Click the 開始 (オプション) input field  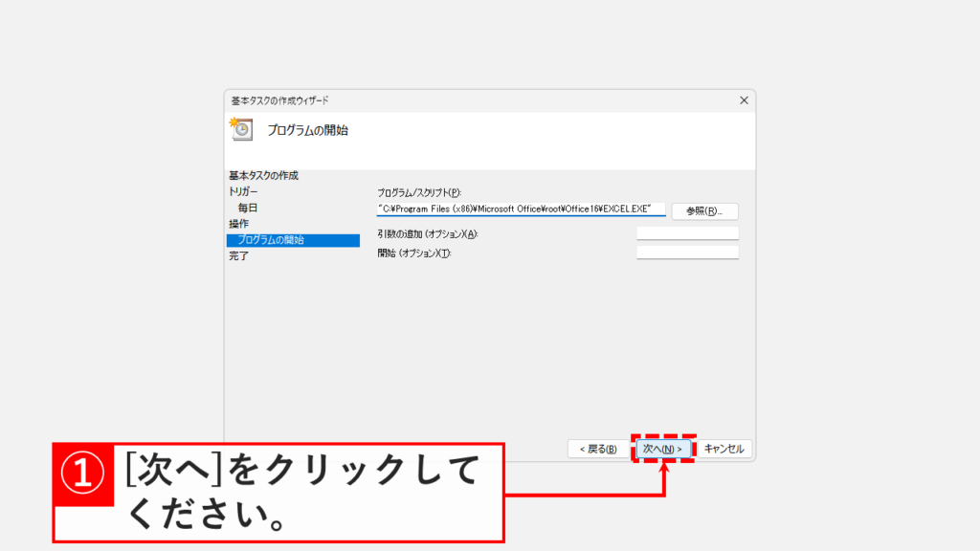click(x=687, y=253)
